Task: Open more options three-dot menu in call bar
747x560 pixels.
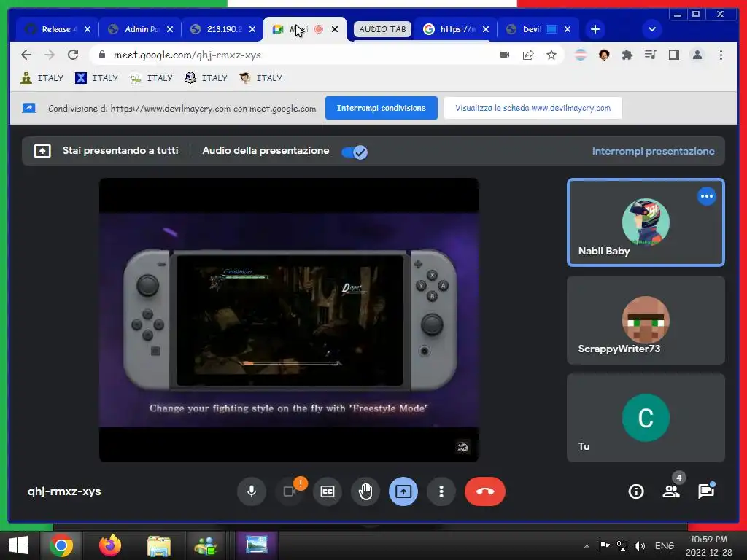Action: (x=441, y=491)
